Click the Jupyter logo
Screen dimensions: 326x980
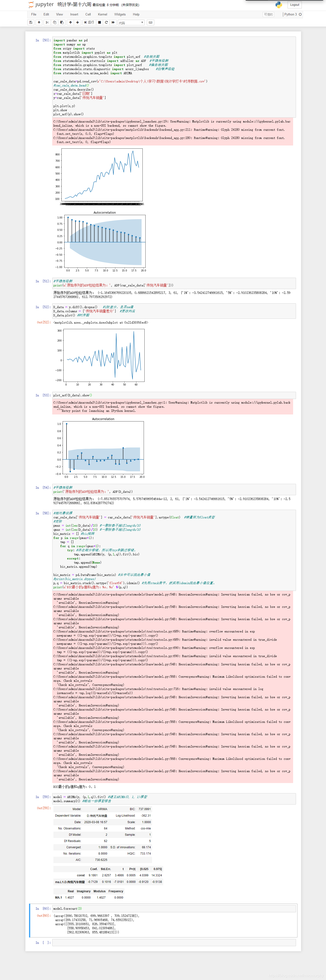(x=41, y=5)
